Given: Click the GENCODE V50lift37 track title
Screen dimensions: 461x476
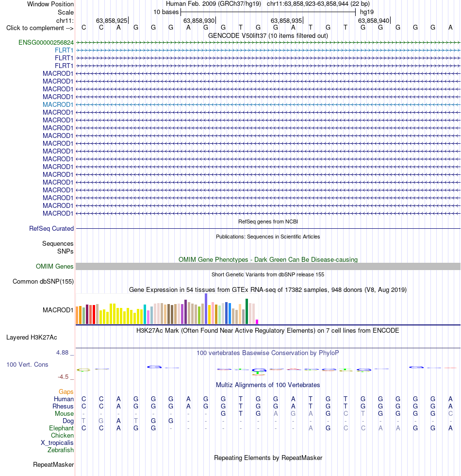Looking at the screenshot, I should pos(268,35).
